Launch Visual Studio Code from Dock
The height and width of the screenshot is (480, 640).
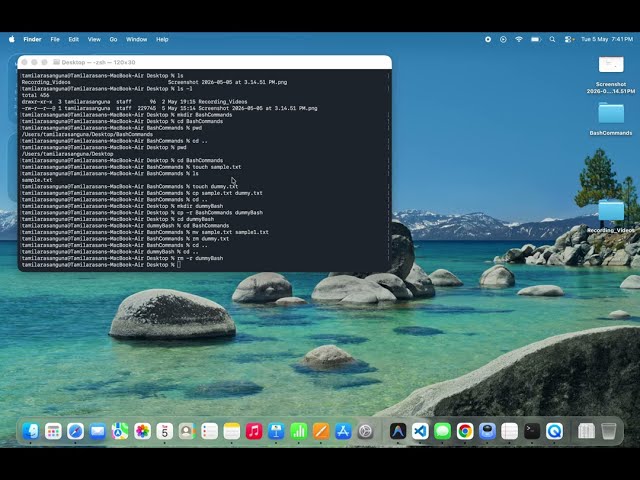(x=420, y=431)
